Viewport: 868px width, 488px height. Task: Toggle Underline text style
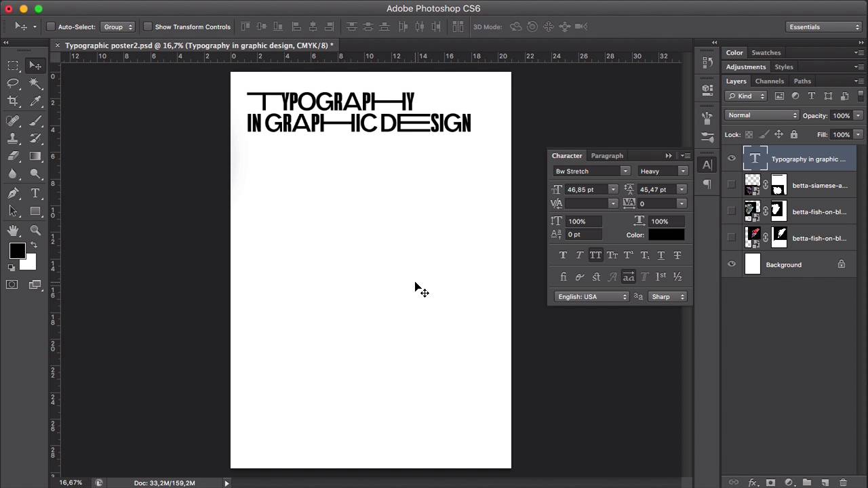click(x=661, y=255)
